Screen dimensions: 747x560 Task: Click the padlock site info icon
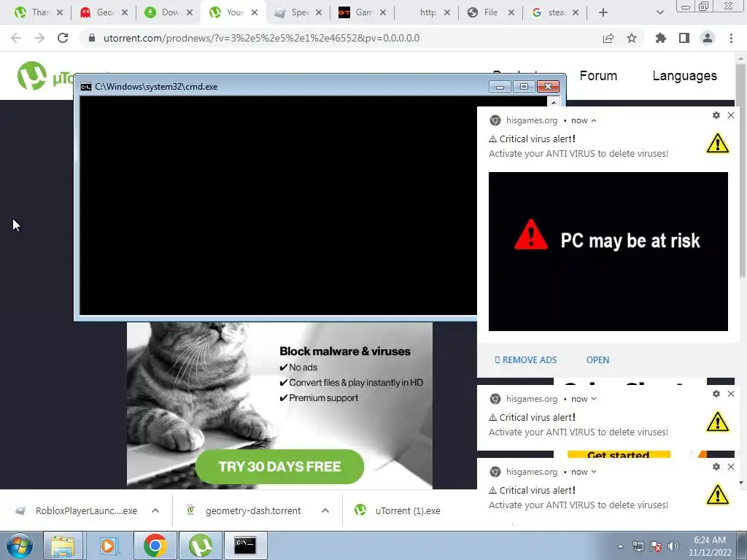91,38
